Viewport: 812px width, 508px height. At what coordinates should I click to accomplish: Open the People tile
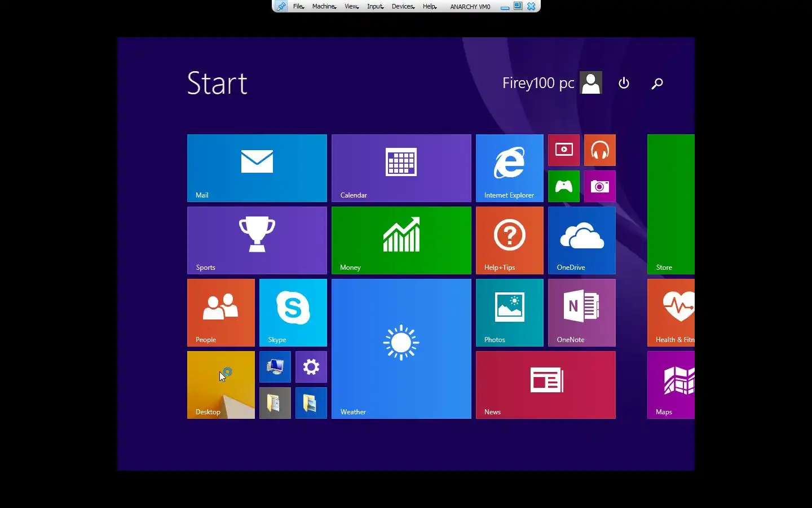pyautogui.click(x=221, y=313)
